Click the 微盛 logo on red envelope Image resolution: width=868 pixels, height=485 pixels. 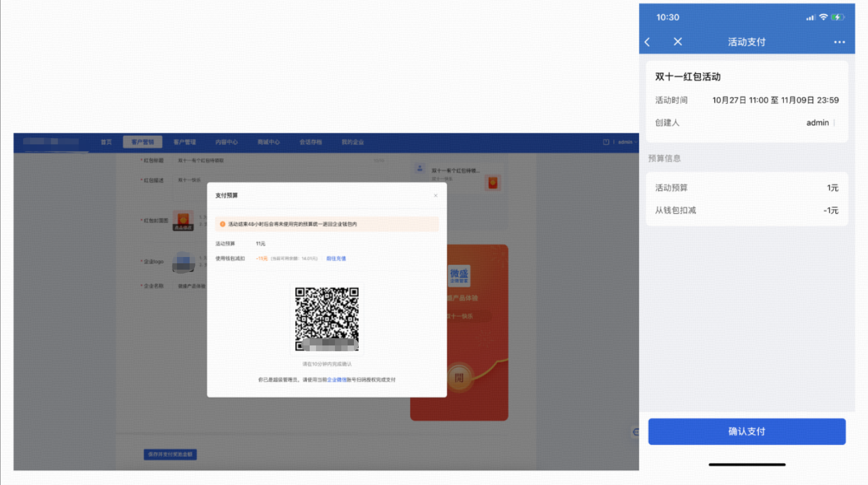(459, 275)
